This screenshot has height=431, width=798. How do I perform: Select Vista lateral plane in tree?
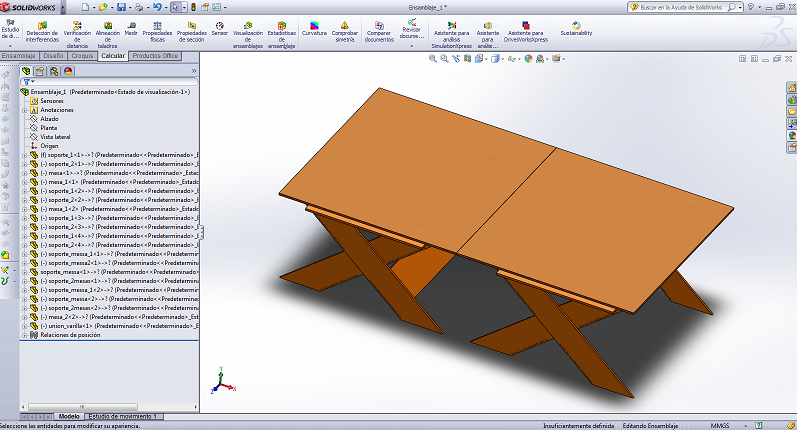(55, 137)
